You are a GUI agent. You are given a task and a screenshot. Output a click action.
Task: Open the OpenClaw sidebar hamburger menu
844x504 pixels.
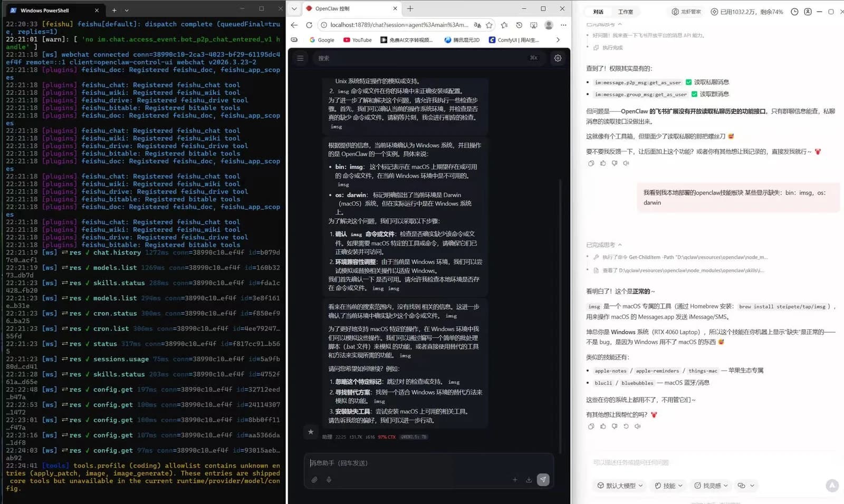pyautogui.click(x=300, y=58)
